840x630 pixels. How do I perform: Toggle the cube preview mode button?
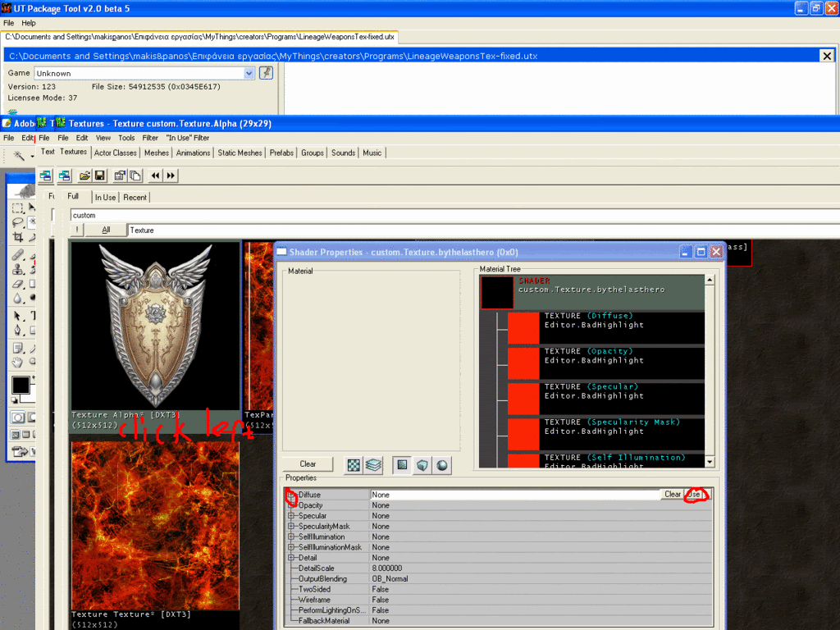click(422, 465)
